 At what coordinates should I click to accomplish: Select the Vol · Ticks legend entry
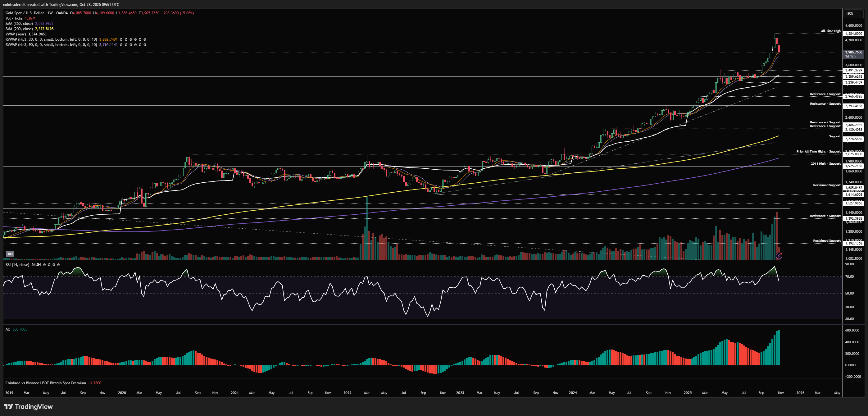(14, 18)
